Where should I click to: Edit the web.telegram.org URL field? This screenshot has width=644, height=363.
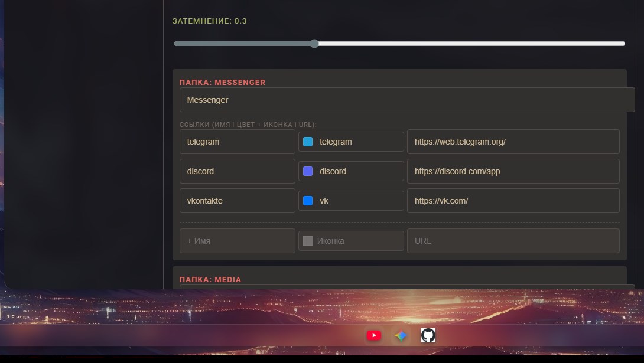pos(513,142)
